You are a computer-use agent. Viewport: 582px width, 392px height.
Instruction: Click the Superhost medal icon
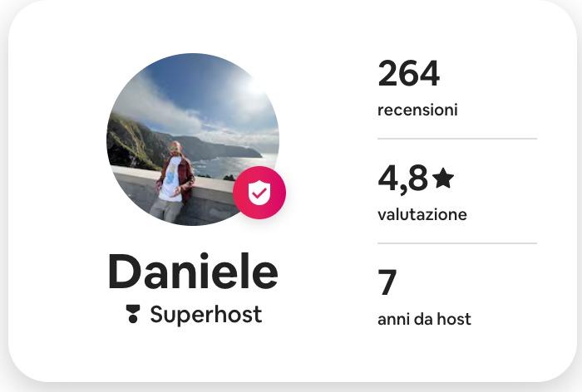132,314
